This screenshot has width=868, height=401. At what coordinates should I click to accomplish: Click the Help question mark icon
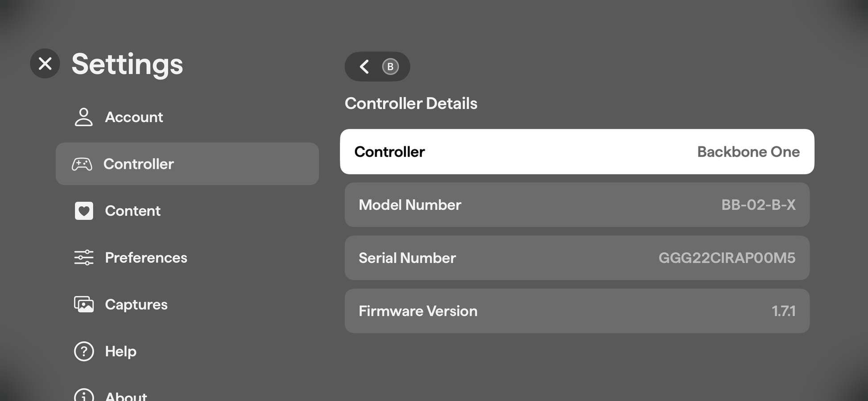(x=84, y=351)
